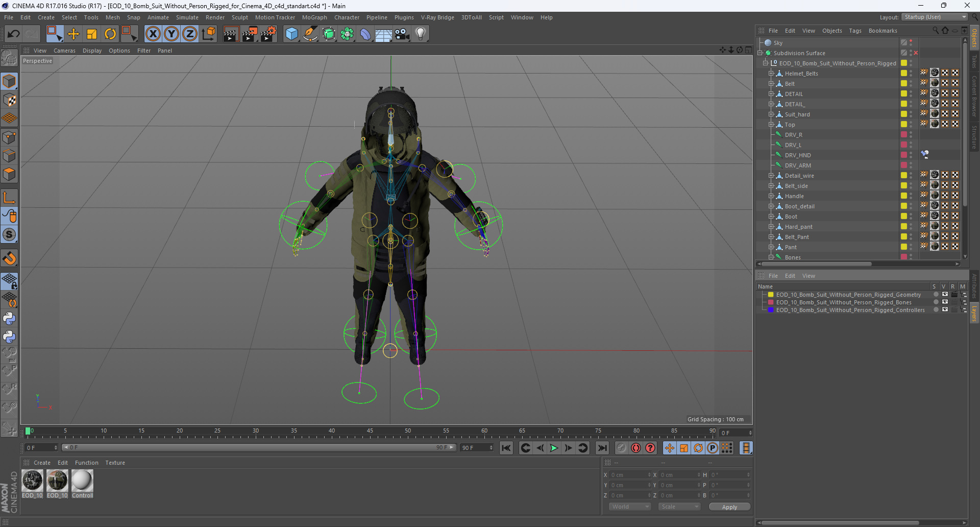The image size is (980, 527).
Task: Enable the Axis tool
Action: 9,198
